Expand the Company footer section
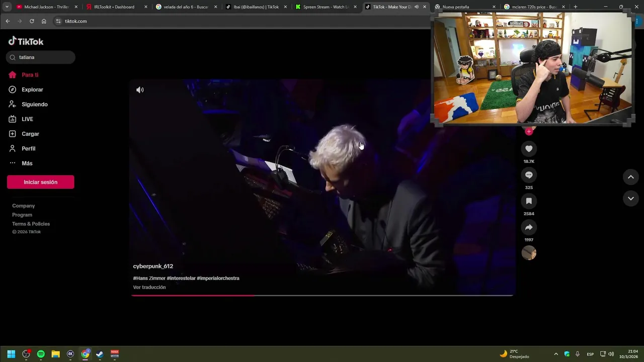Image resolution: width=644 pixels, height=362 pixels. tap(24, 206)
